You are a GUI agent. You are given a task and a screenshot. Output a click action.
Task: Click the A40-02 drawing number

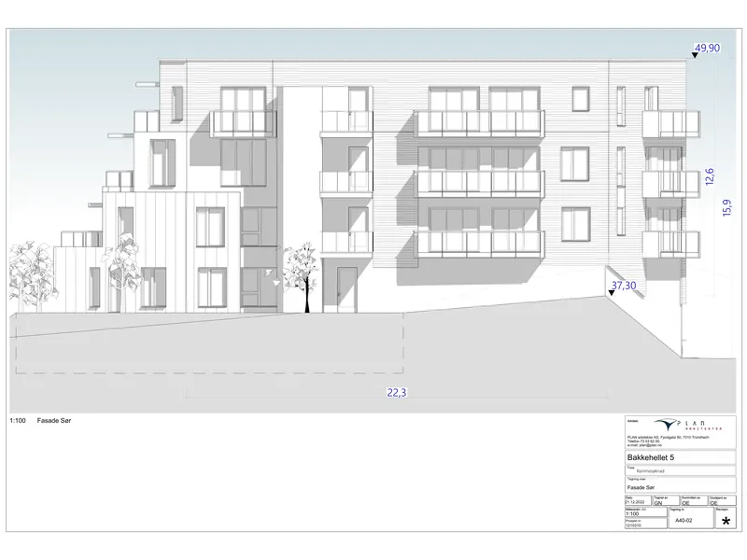coord(684,521)
